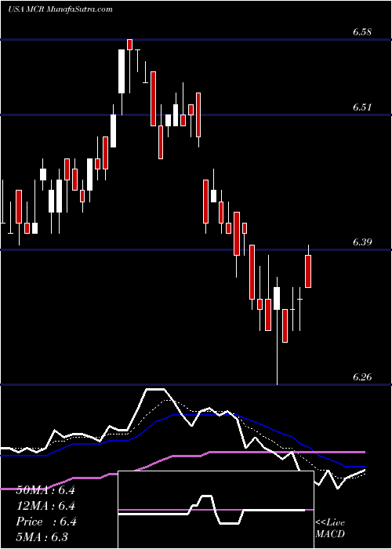Click the long lower wick touching 6.26
Image resolution: width=392 pixels, height=549 pixels.
click(278, 347)
